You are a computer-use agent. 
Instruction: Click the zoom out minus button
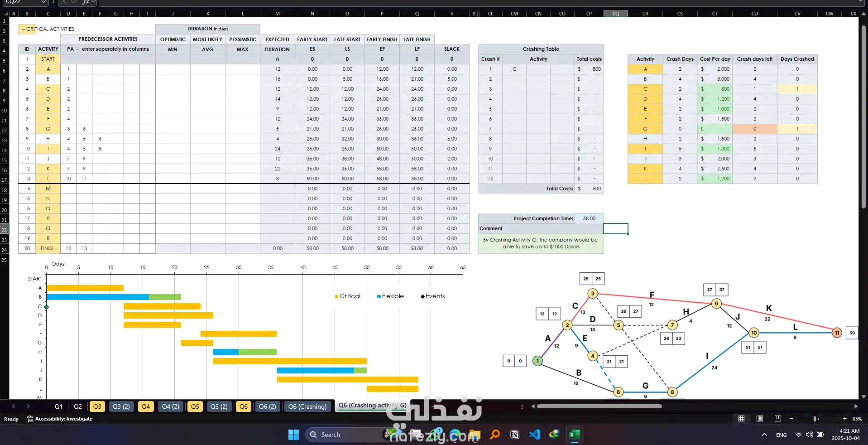[791, 419]
